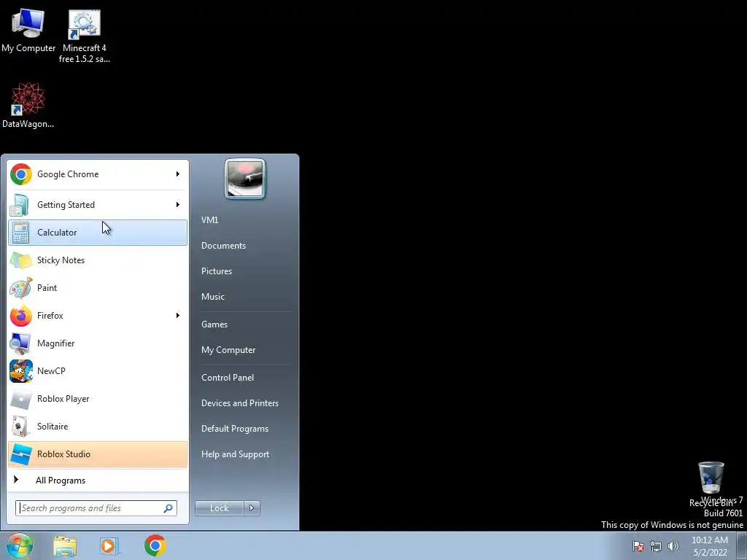Click the network tray icon
747x560 pixels.
coord(656,546)
